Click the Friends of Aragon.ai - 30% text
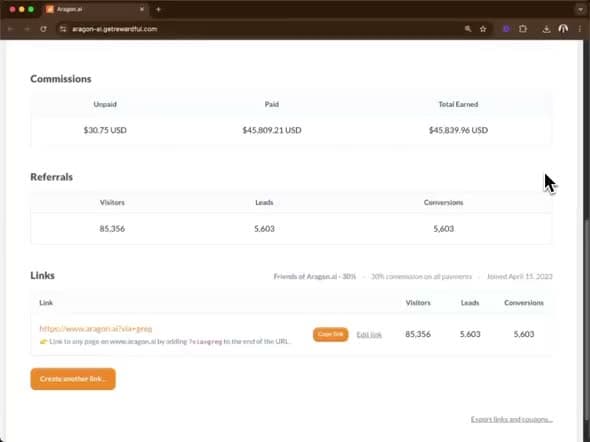 coord(315,276)
